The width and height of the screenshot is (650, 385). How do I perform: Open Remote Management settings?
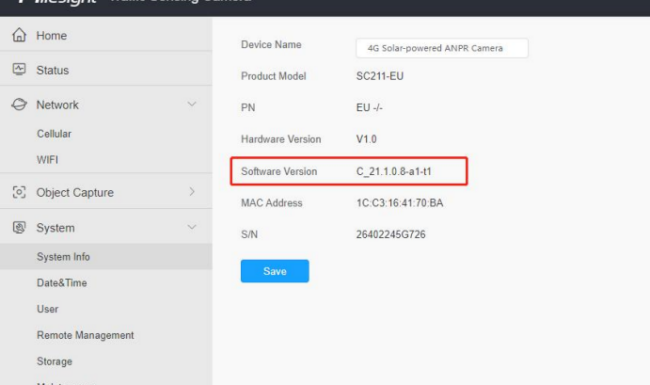[x=85, y=335]
